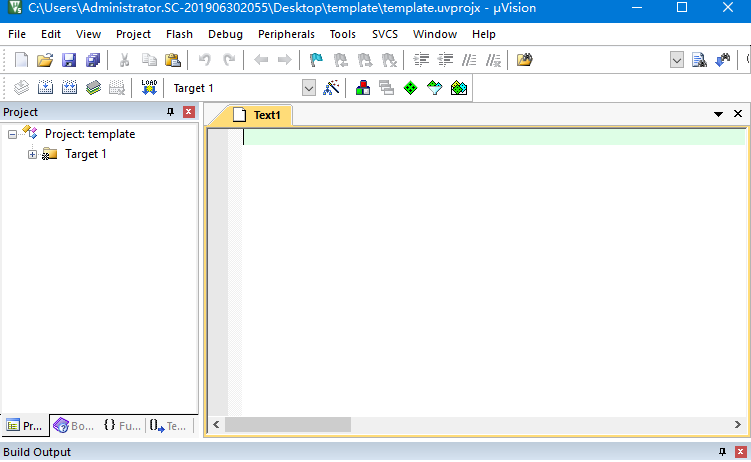Click Select Software Packs icon
Screen dimensions: 751x462
[434, 88]
